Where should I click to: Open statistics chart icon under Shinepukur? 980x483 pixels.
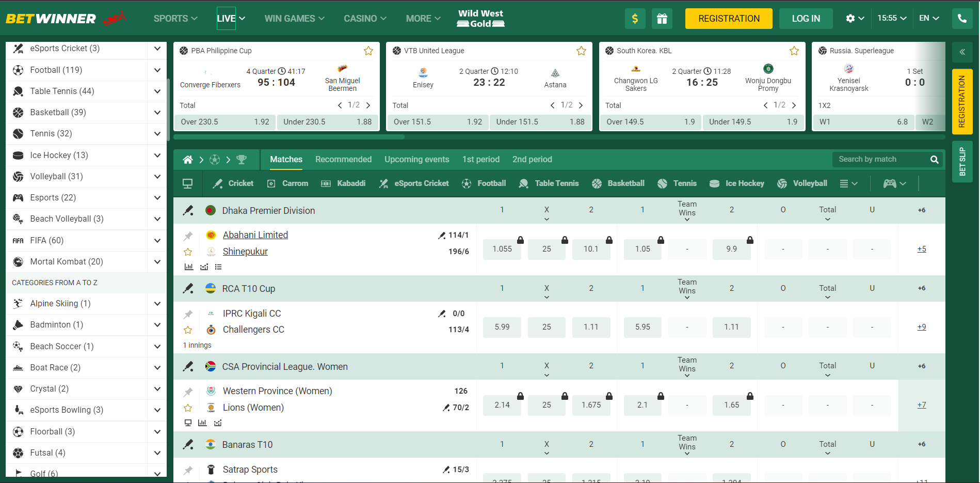189,267
